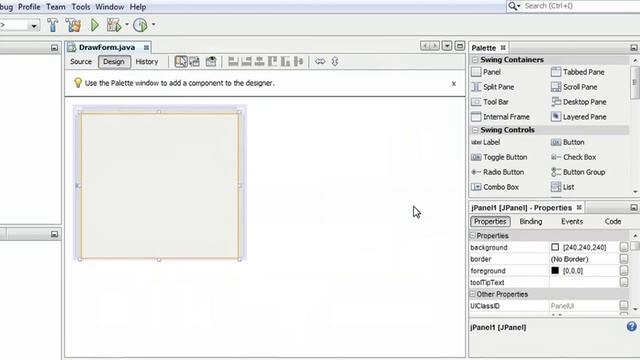
Task: Pick Layered Pane from the Palette
Action: 579,117
